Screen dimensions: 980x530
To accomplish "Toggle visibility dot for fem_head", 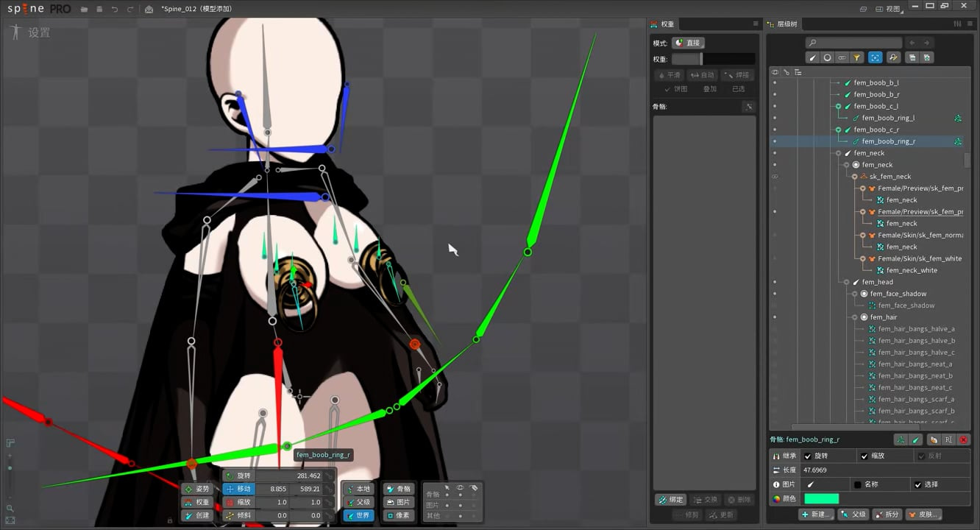I will click(774, 282).
